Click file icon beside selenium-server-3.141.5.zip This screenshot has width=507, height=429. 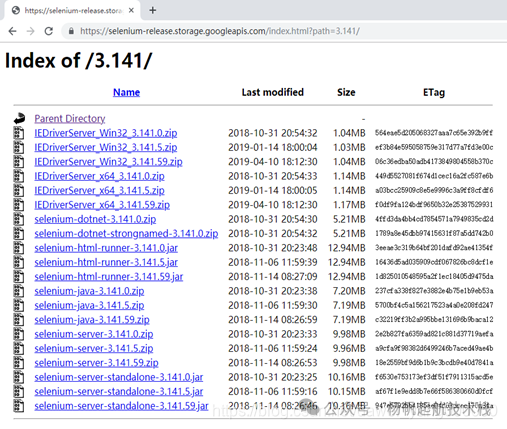coord(19,348)
